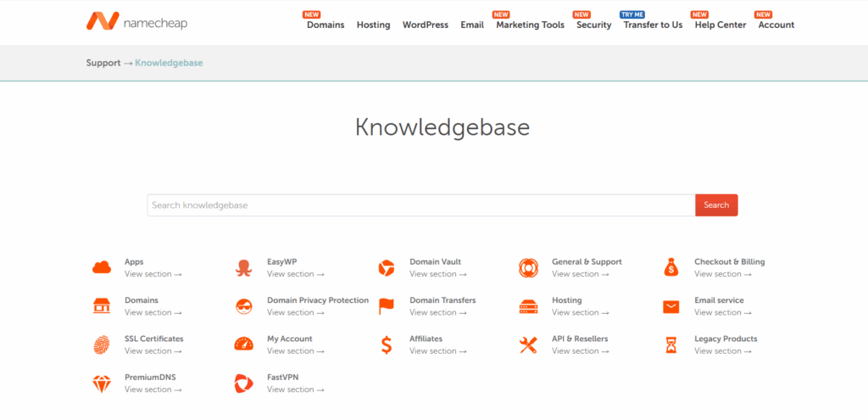Click the PremiumDNS diamond icon
This screenshot has width=868, height=420.
pos(102,384)
